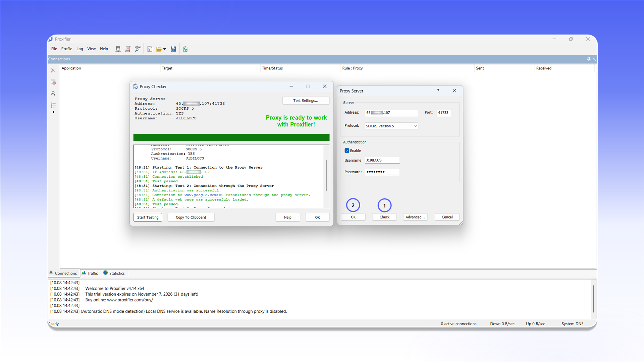Expand the sidebar arrow below list icon
The width and height of the screenshot is (644, 362).
(x=53, y=112)
